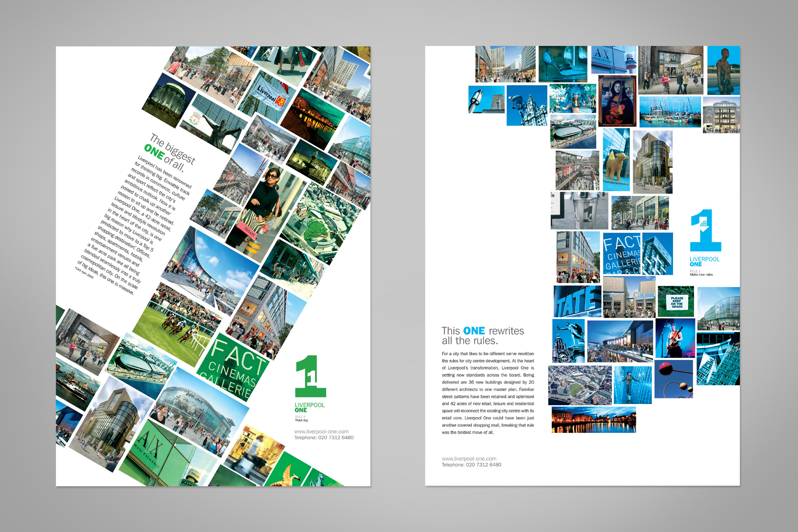
Task: Click the body paragraph starting 'For a city that likes'
Action: coord(488,393)
